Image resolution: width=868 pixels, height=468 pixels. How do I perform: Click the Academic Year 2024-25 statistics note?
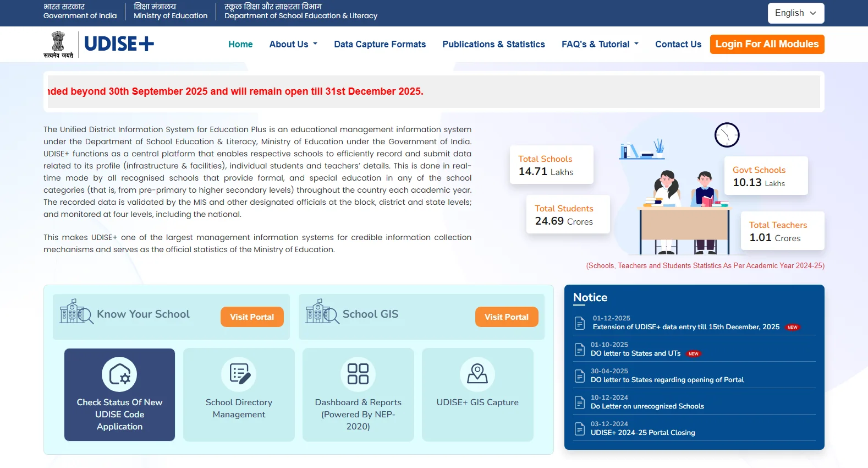705,265
